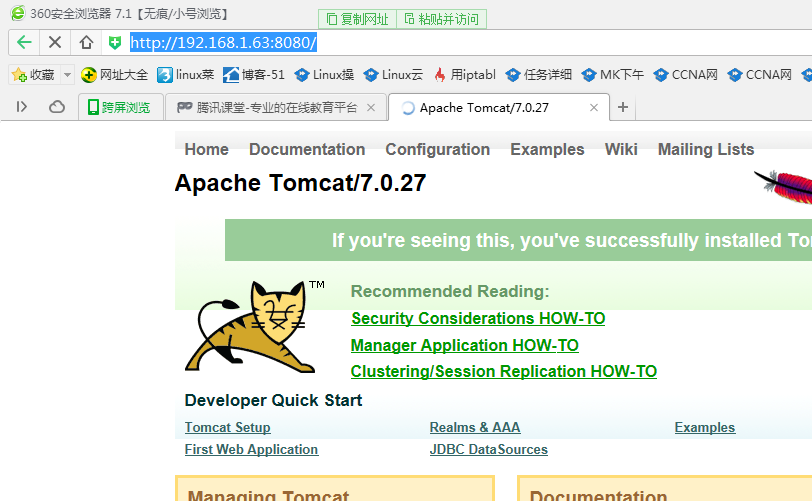Open the Tomcat Setup link

point(227,427)
